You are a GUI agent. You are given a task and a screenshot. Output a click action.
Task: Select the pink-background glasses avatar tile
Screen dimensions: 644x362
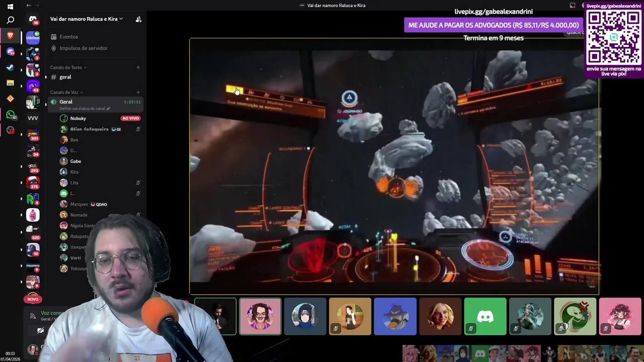[x=260, y=316]
